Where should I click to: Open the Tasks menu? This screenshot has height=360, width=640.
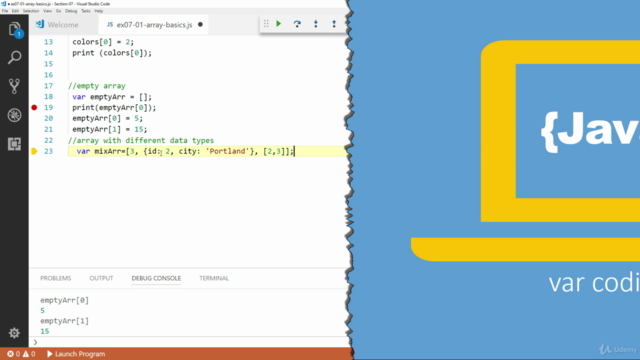(x=86, y=11)
